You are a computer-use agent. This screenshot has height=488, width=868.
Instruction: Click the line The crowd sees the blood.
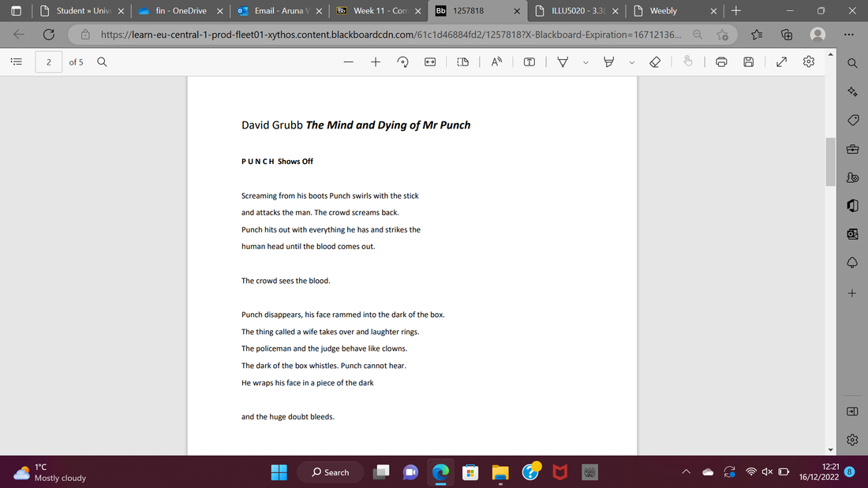[x=286, y=281]
